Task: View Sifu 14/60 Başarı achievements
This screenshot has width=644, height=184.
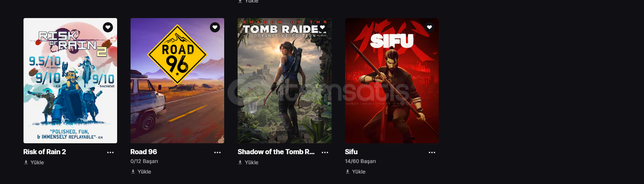Action: 361,161
